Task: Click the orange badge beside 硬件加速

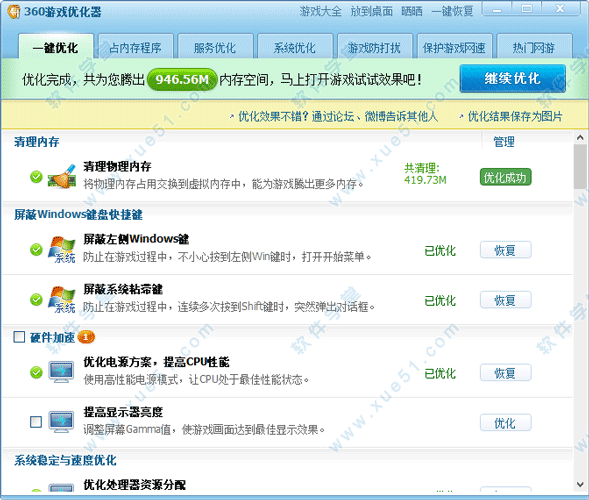Action: (86, 337)
